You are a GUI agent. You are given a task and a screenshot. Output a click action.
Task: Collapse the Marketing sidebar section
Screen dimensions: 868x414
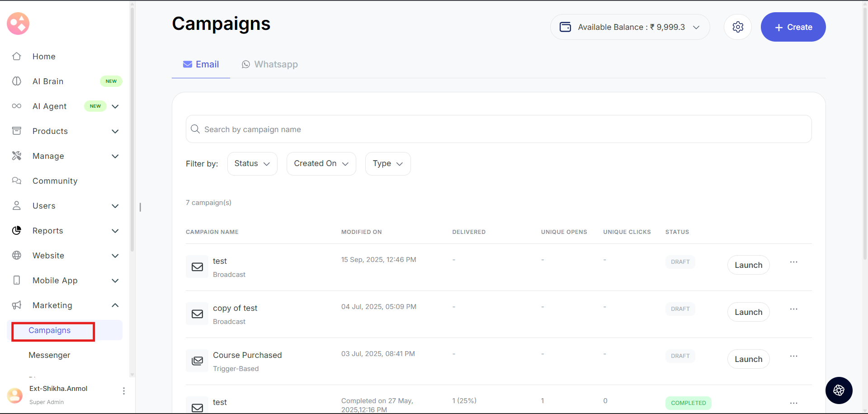[115, 305]
